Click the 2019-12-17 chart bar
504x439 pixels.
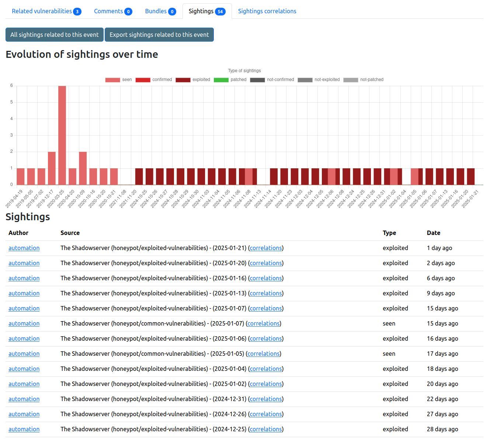coord(52,168)
